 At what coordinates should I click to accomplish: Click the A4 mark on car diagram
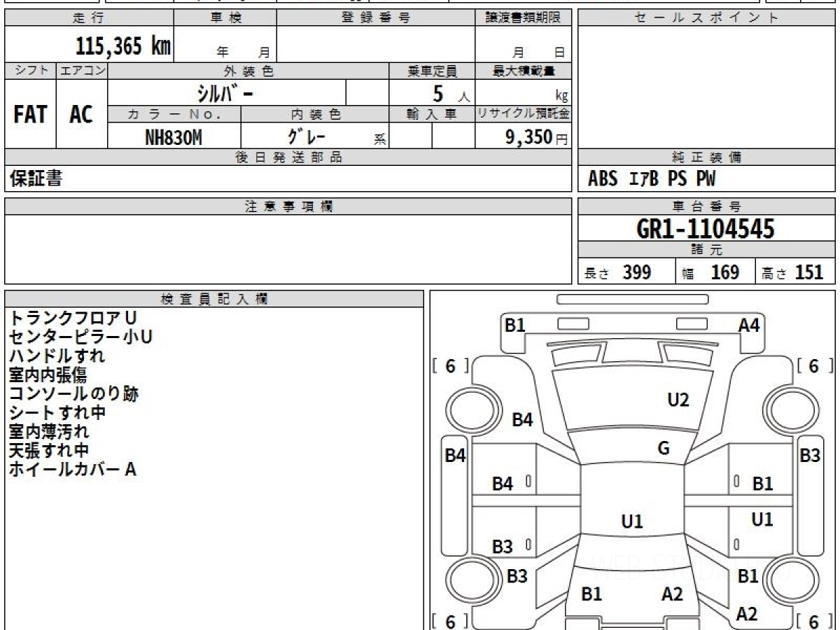coord(749,325)
